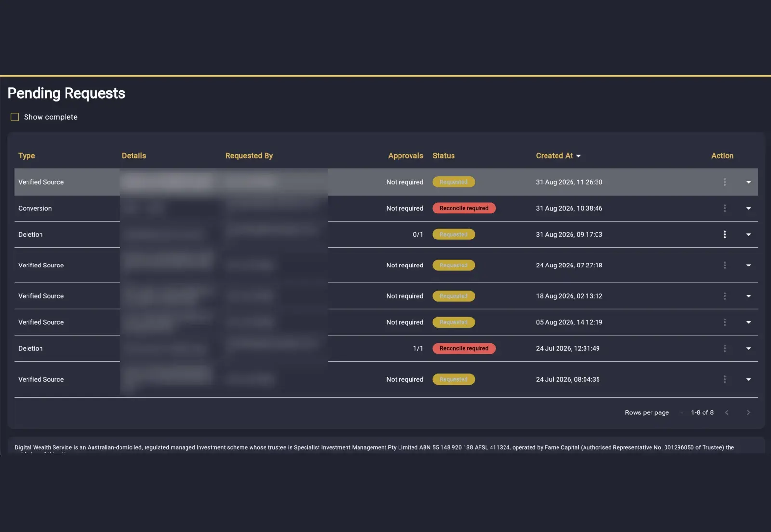Sort by the Approvals column header
This screenshot has height=532, width=771.
[405, 156]
